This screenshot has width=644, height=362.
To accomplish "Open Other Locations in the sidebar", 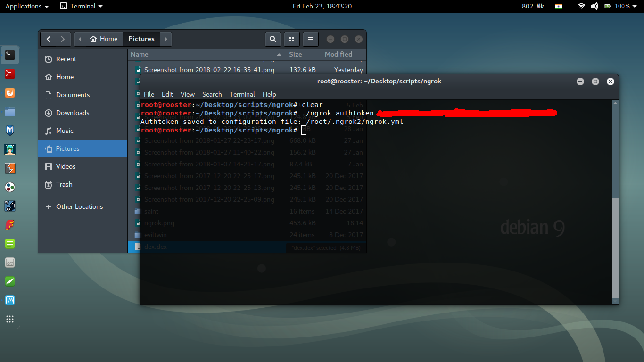I will coord(78,206).
